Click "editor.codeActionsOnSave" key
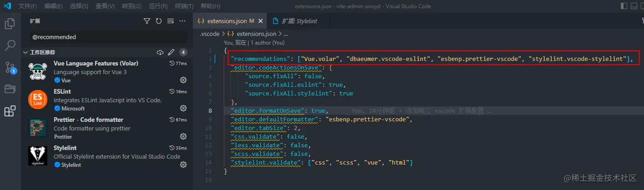Screen dimensions: 644x190 [x=277, y=67]
